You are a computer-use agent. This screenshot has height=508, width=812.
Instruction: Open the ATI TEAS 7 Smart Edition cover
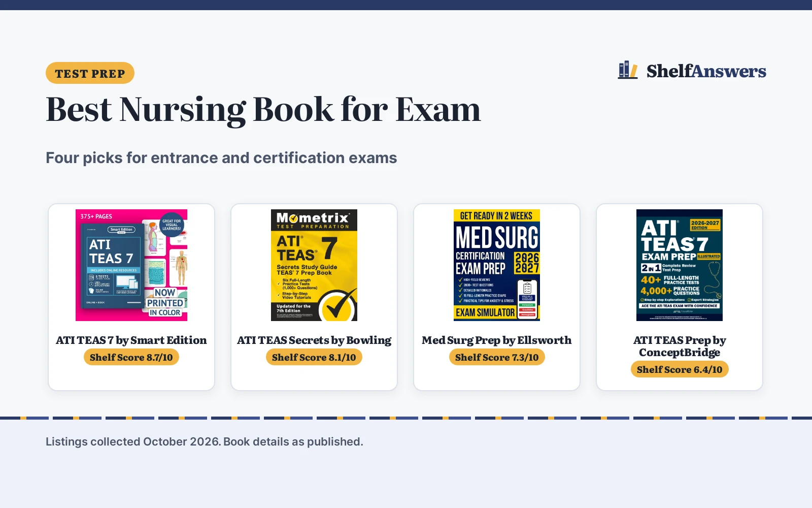tap(131, 265)
